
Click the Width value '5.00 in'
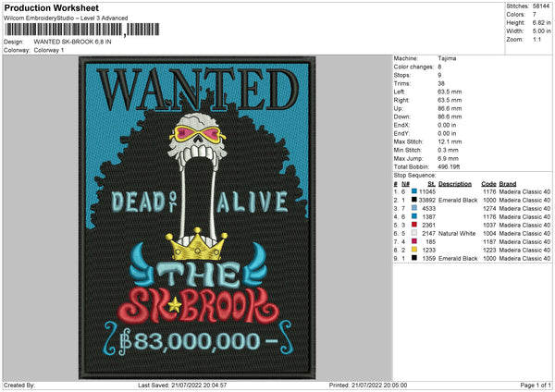[x=541, y=31]
